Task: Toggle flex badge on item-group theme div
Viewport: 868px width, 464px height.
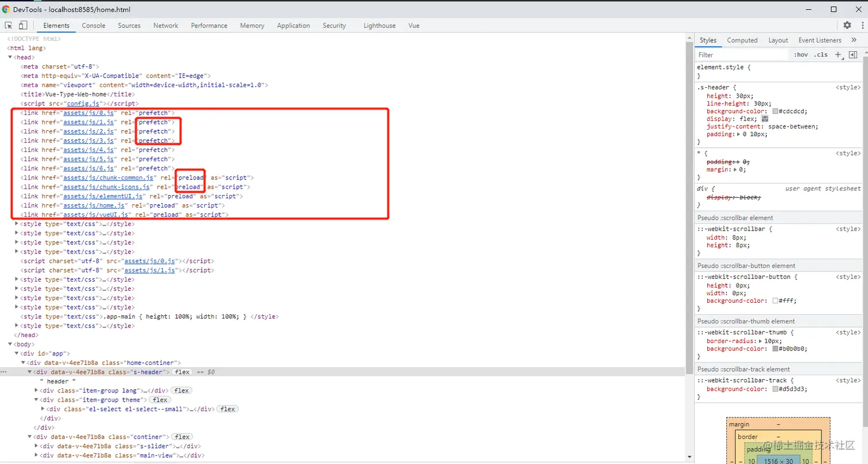Action: click(160, 400)
